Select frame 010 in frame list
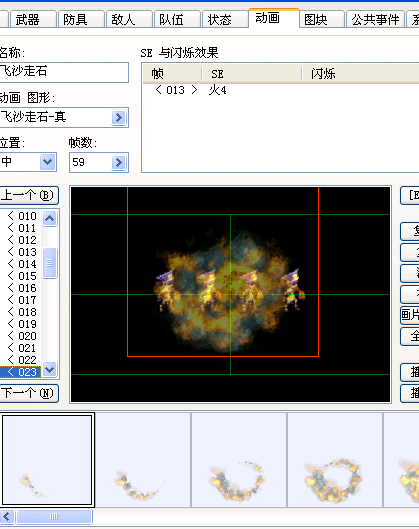This screenshot has height=529, width=419. (21, 216)
